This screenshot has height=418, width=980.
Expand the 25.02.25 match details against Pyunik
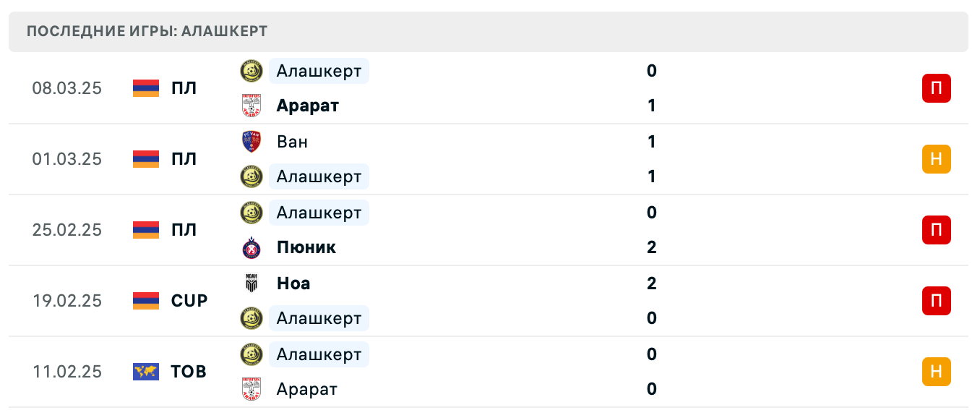click(506, 230)
